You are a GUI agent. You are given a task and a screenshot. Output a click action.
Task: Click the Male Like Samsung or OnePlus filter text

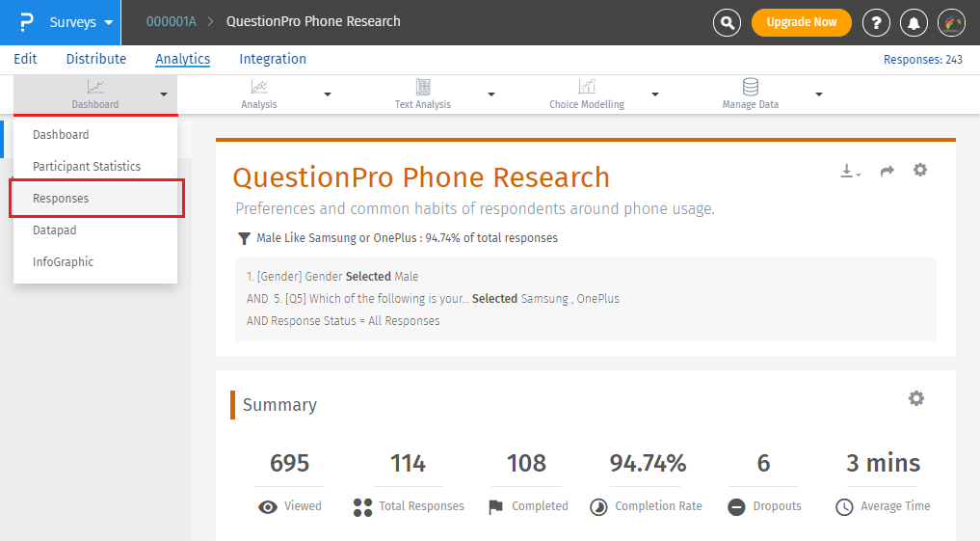click(407, 238)
